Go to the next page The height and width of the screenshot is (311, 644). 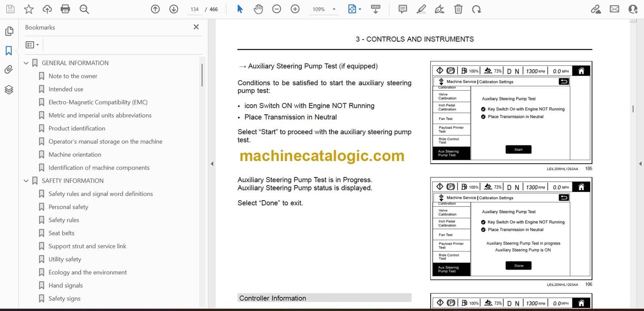pyautogui.click(x=173, y=9)
